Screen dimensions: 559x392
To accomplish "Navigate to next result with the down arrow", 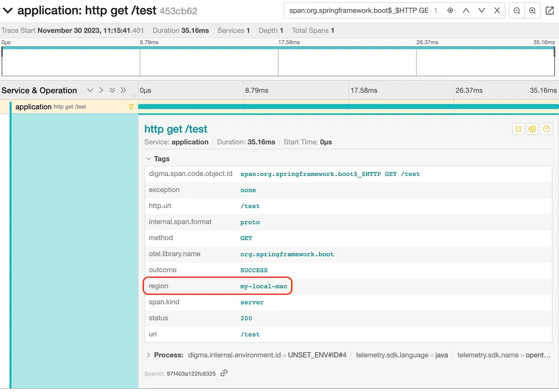I will pos(481,10).
